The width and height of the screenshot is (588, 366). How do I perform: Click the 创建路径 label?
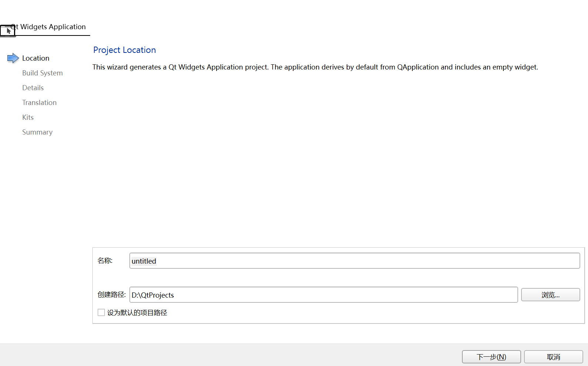112,295
